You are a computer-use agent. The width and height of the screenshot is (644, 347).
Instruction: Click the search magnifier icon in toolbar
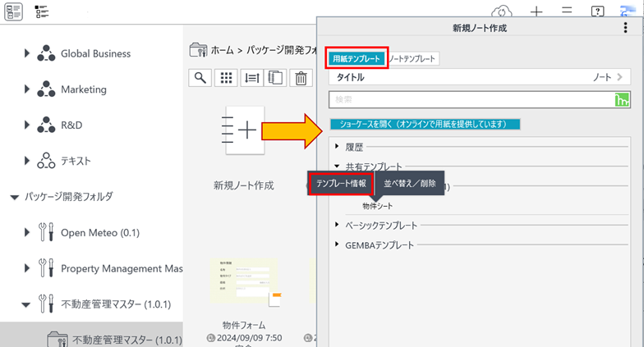(200, 78)
